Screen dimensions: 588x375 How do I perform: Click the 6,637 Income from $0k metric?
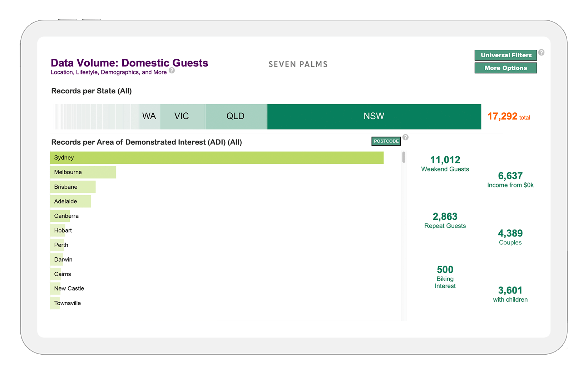coord(510,180)
